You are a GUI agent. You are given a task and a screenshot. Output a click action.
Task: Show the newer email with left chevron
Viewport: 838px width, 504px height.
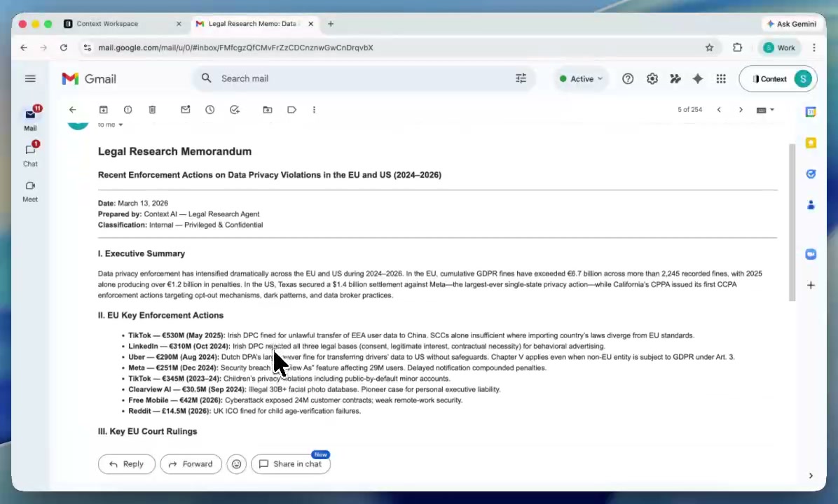click(719, 109)
